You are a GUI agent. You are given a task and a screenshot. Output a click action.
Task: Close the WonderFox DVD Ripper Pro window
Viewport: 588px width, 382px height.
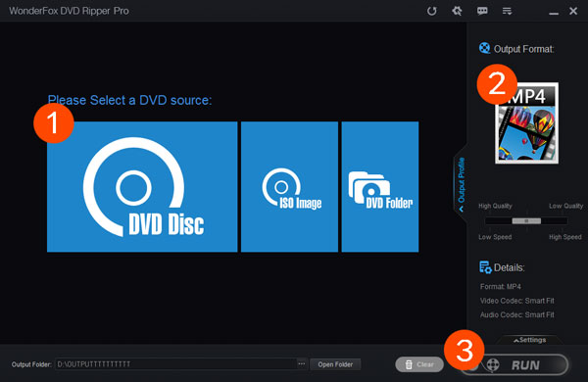coord(573,11)
